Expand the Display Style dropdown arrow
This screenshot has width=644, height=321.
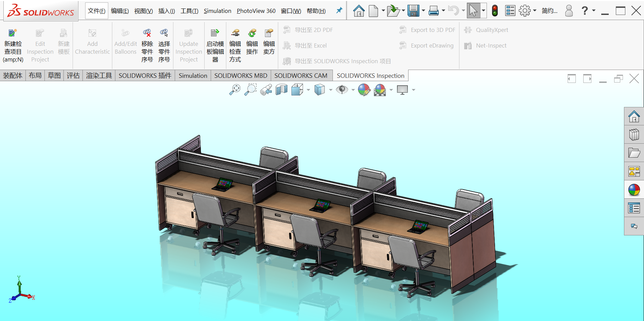coord(331,90)
